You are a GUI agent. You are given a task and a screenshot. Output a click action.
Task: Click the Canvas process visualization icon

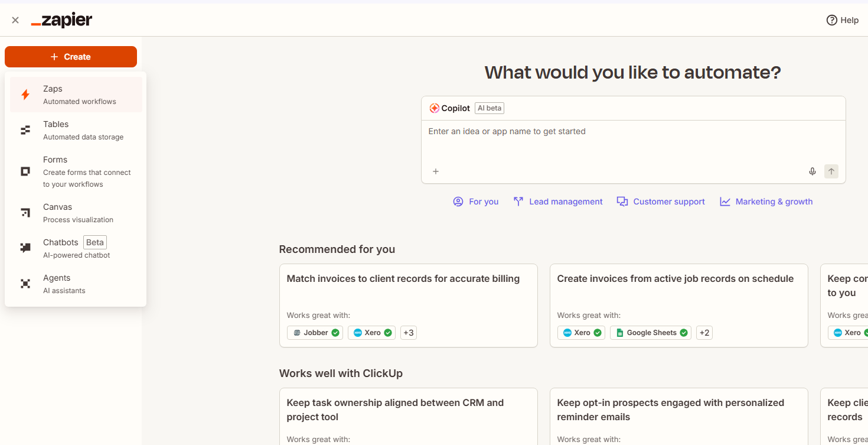25,213
